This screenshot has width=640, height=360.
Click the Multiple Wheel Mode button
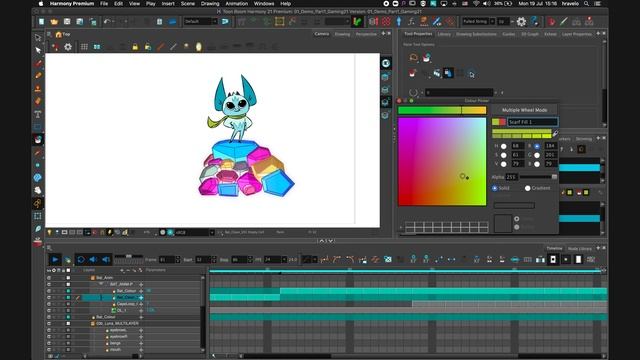(524, 110)
